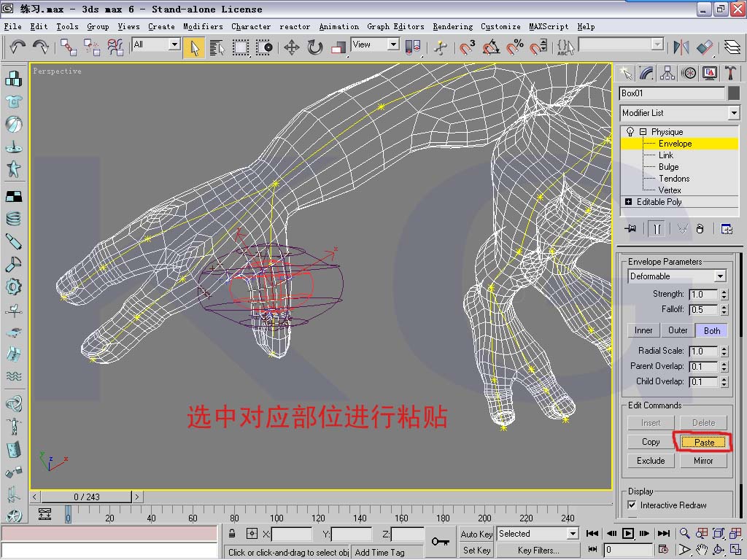
Task: Click the Undo arrow in main toolbar
Action: 18,47
